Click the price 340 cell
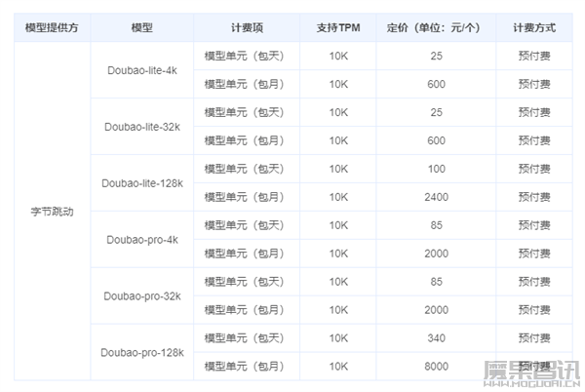Image resolution: width=585 pixels, height=392 pixels. tap(436, 338)
